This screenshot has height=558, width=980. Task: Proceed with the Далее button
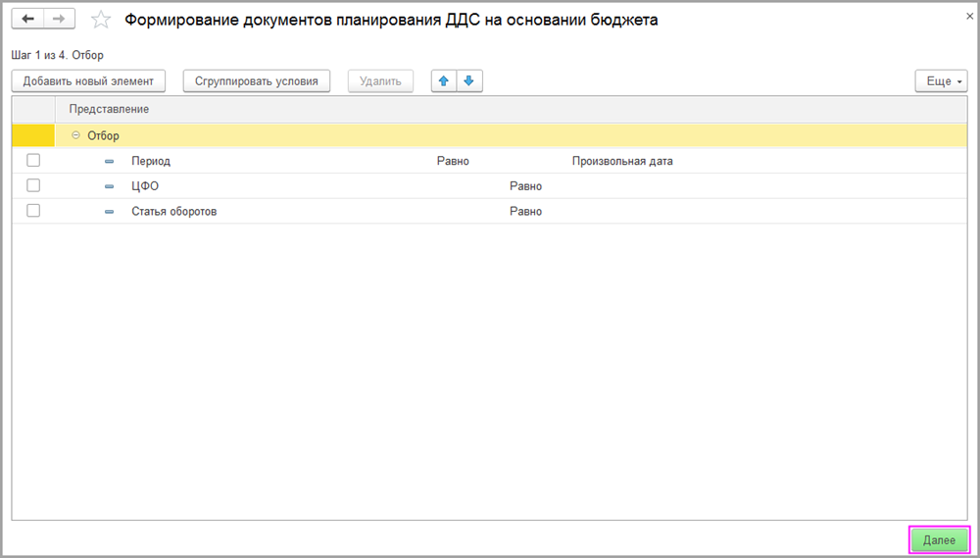point(939,540)
